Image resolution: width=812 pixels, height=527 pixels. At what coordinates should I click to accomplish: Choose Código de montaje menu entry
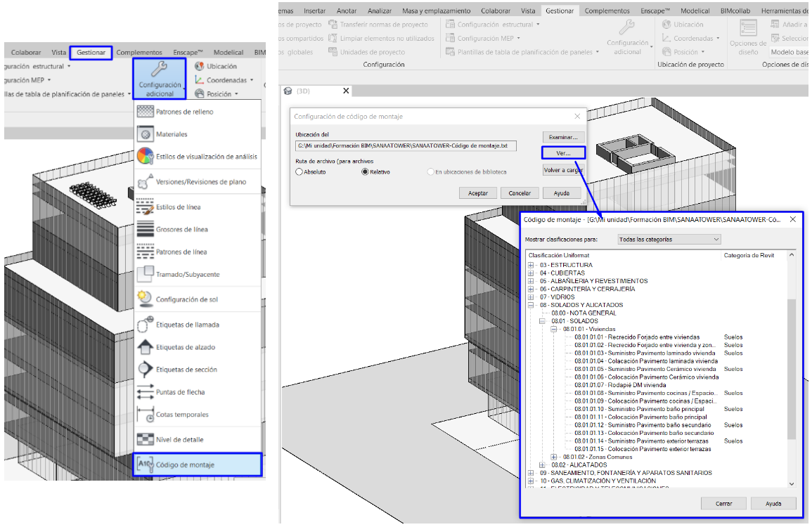click(x=198, y=465)
